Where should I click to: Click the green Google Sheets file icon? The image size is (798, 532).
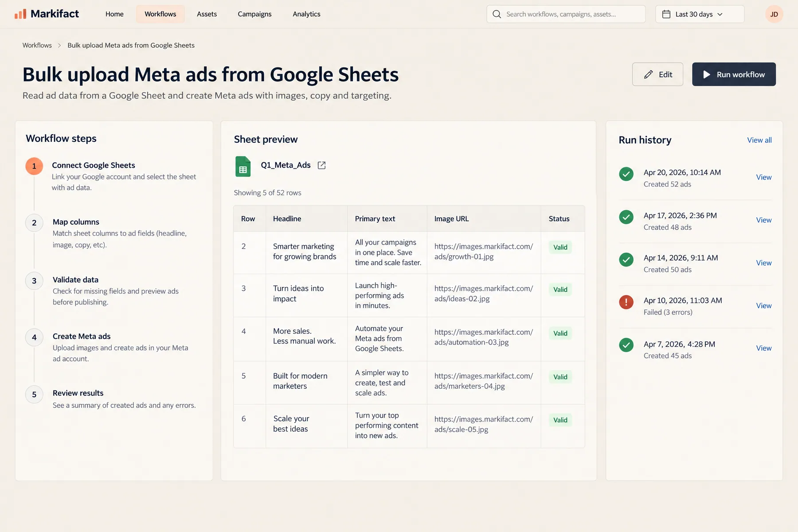[x=243, y=167]
